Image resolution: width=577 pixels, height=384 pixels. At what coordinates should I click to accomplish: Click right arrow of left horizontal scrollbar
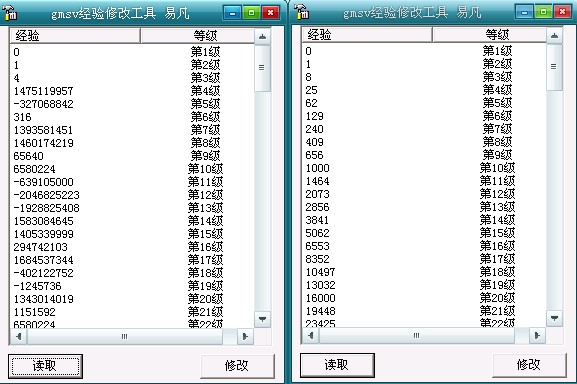pos(245,336)
